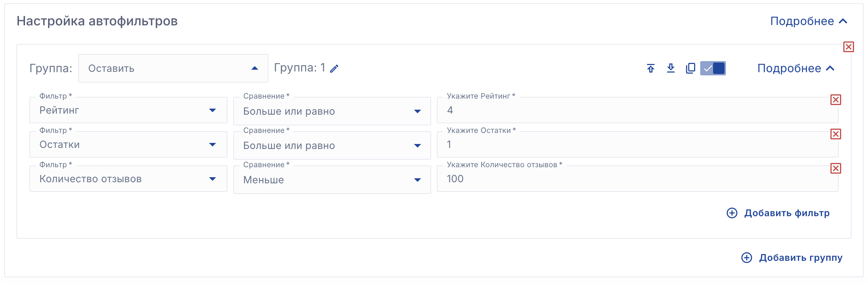Open comparison dropdown showing Меньше

[332, 180]
